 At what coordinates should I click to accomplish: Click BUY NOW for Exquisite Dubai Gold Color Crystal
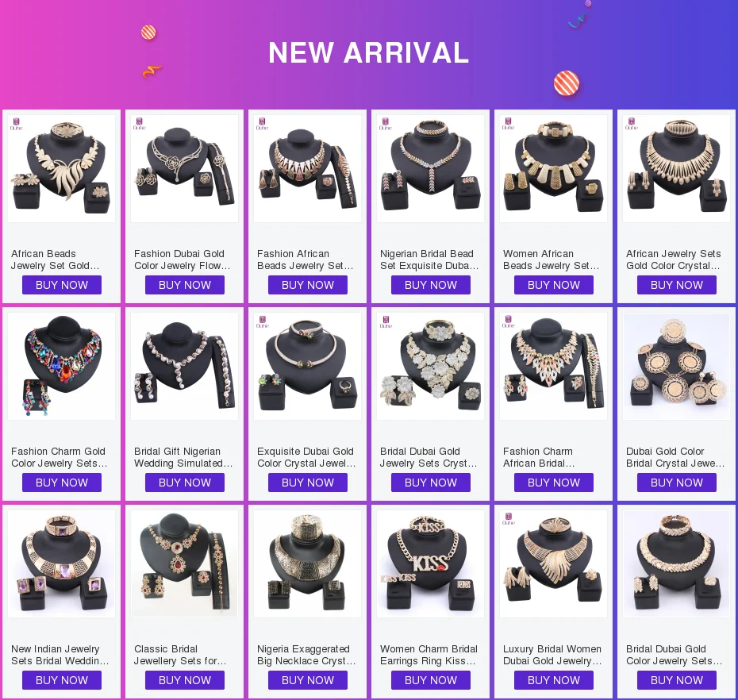coord(308,483)
